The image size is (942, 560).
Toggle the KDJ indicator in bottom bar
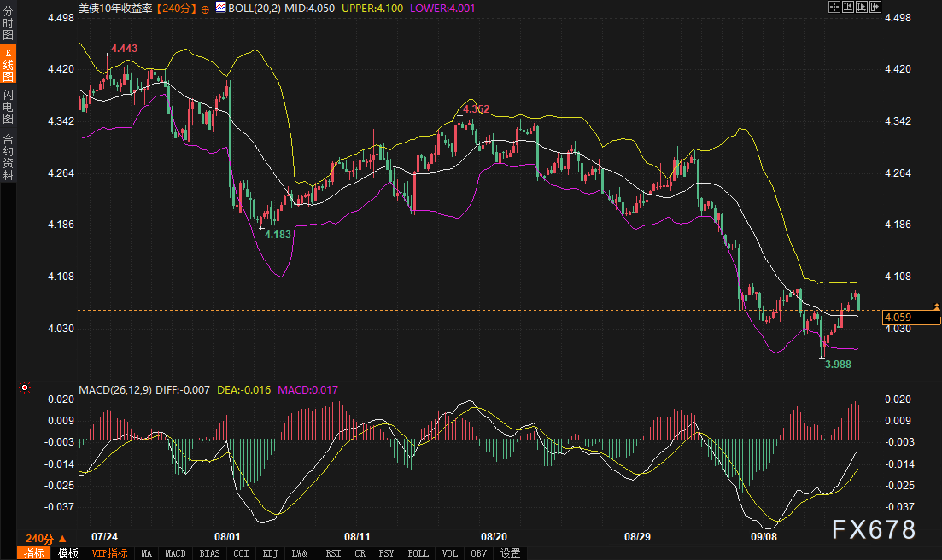point(271,553)
